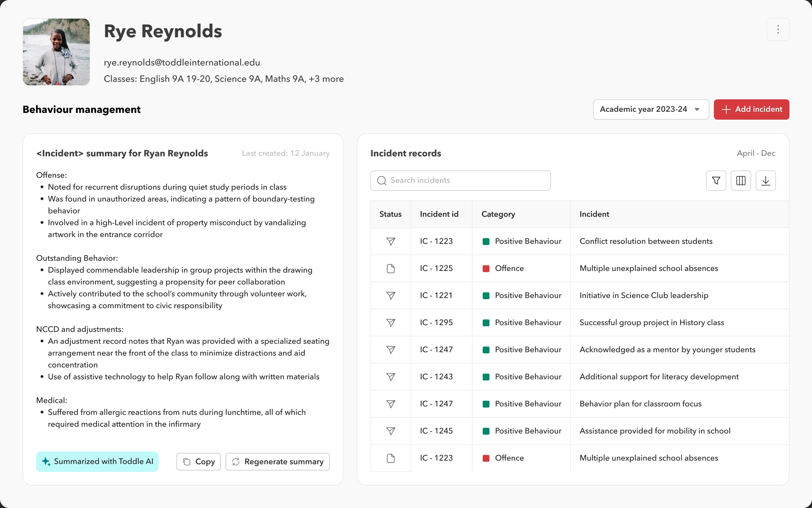812x508 pixels.
Task: Click draft icon of the last Offence row
Action: 391,458
